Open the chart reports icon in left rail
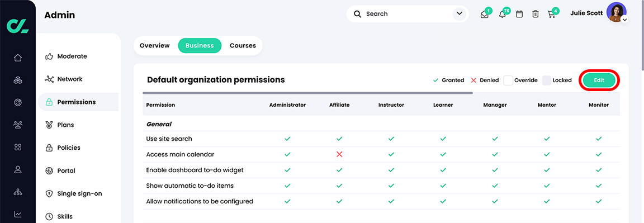 tap(18, 214)
